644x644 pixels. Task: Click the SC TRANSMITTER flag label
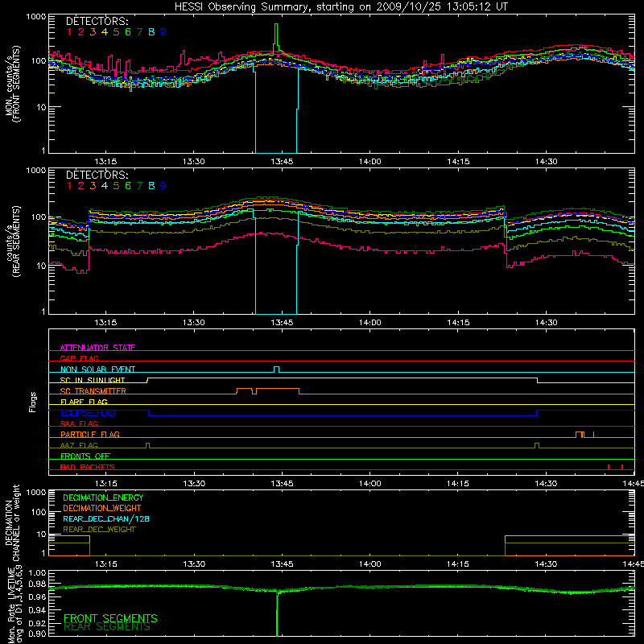point(93,391)
